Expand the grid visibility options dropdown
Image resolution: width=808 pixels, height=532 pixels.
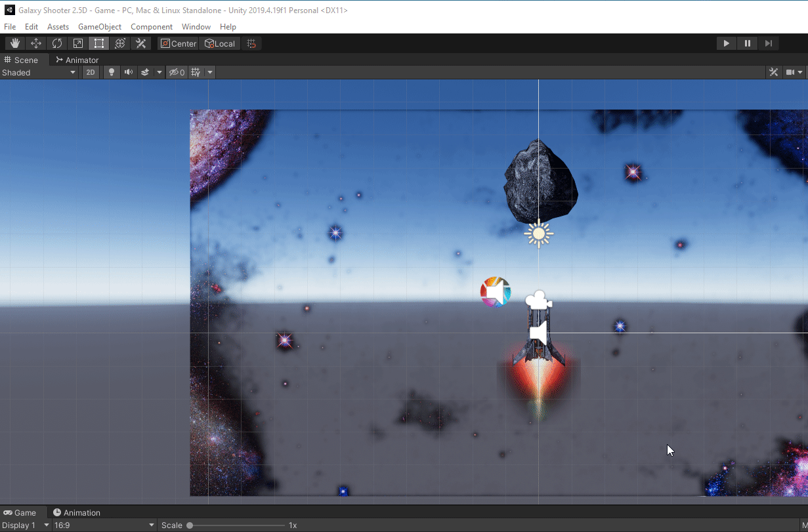pos(209,72)
